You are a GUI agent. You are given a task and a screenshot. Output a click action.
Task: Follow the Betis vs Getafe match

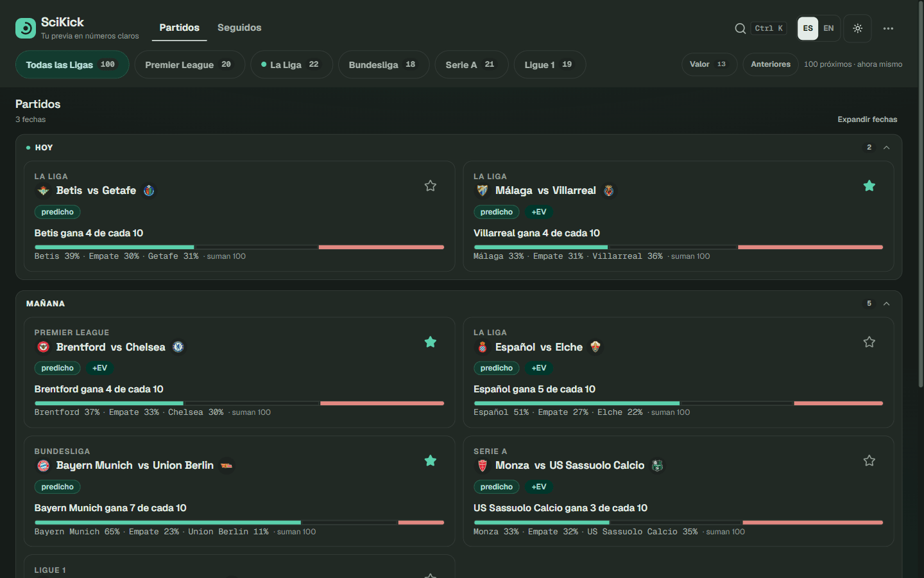[x=431, y=186]
